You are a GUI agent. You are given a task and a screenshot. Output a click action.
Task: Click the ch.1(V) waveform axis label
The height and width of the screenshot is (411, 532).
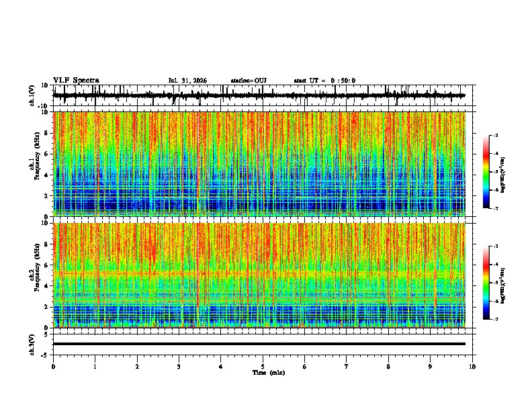point(33,95)
